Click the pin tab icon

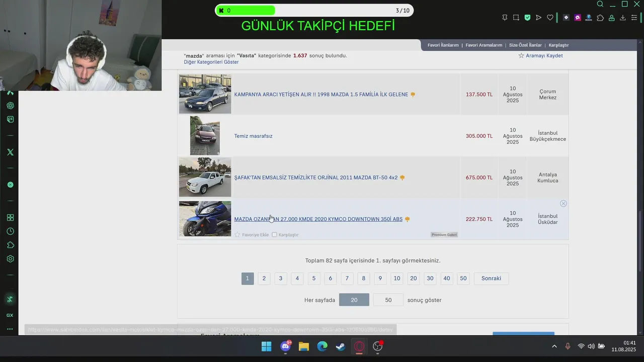[x=505, y=18]
